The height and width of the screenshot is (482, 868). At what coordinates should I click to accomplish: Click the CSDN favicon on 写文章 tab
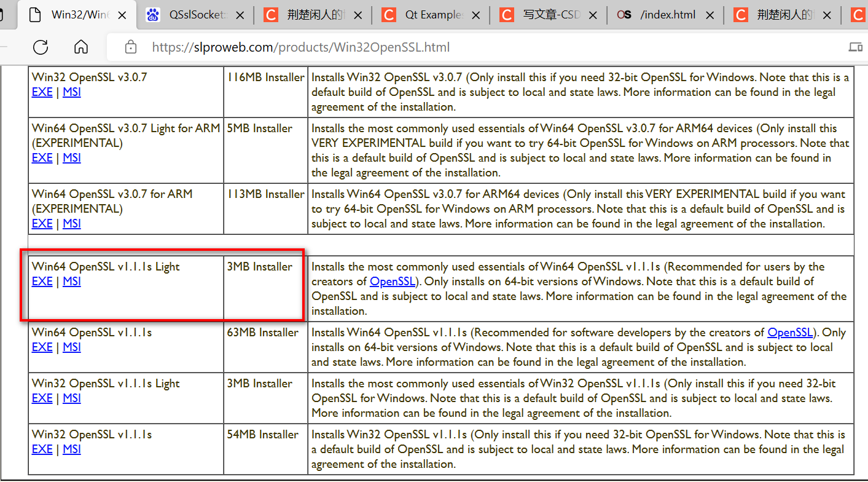coord(506,15)
